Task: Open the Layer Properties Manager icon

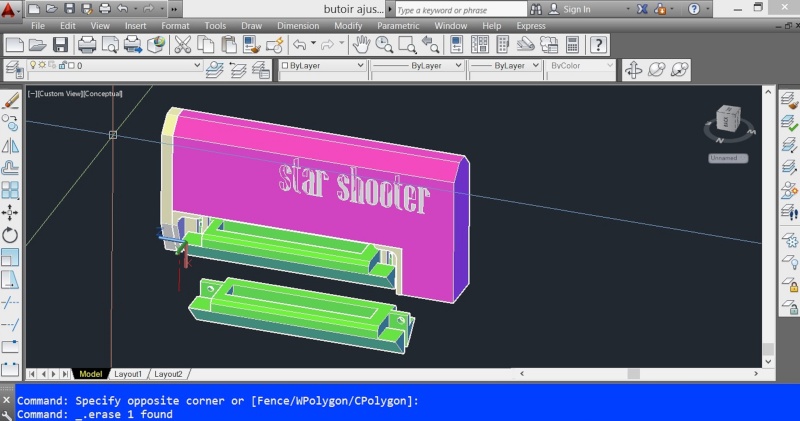Action: (16, 69)
